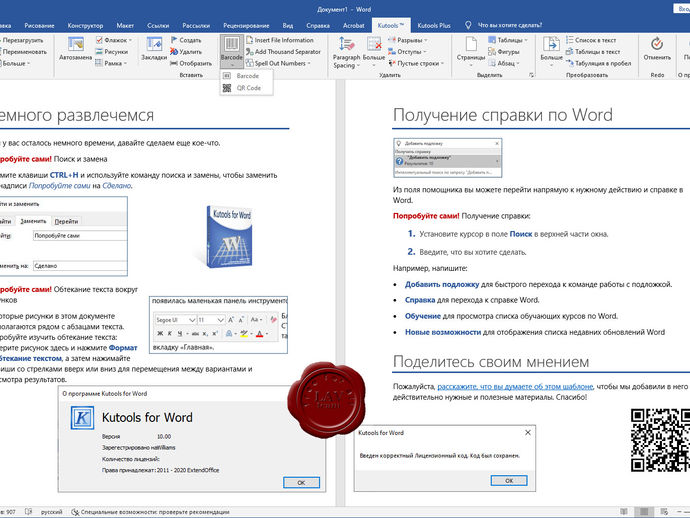The image size is (690, 518).
Task: Open the Страницы dropdown
Action: (471, 52)
